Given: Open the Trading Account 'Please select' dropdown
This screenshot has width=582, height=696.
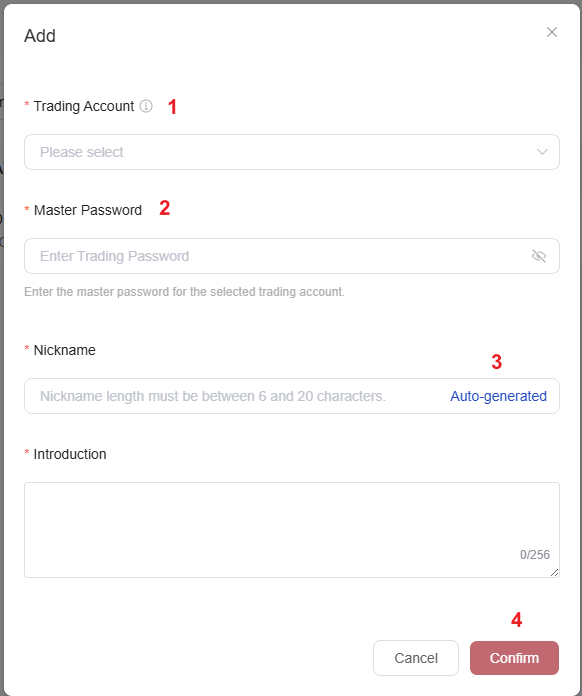Looking at the screenshot, I should pos(292,152).
